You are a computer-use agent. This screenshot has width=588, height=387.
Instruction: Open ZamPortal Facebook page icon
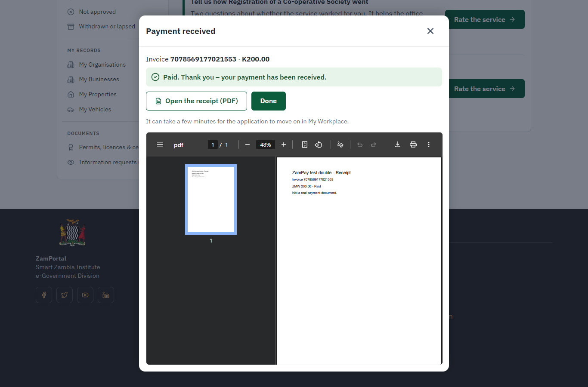[44, 295]
